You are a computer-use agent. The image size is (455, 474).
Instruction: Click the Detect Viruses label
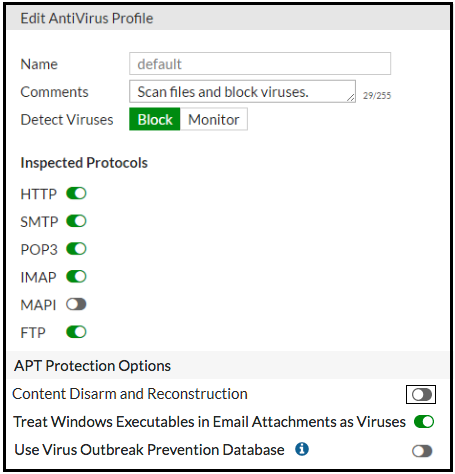pyautogui.click(x=67, y=120)
